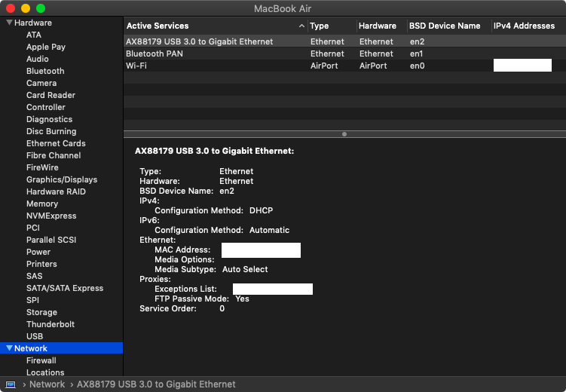Click en1 device name cell

pos(416,54)
